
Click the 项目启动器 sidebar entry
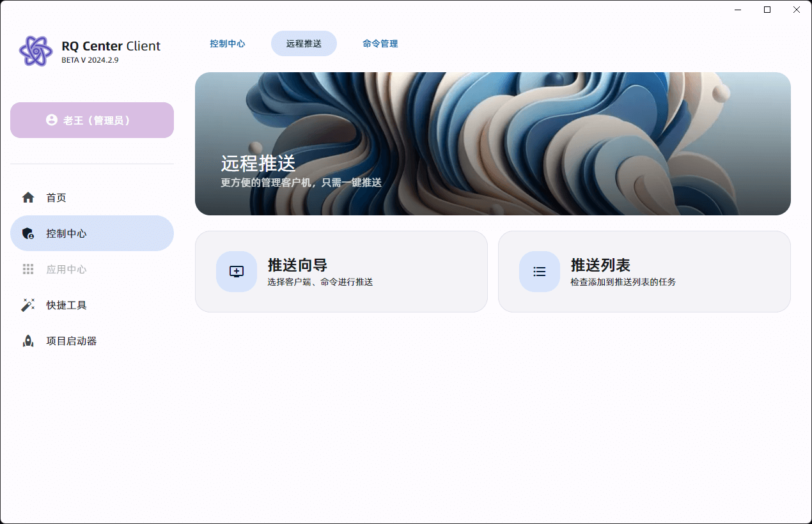70,341
